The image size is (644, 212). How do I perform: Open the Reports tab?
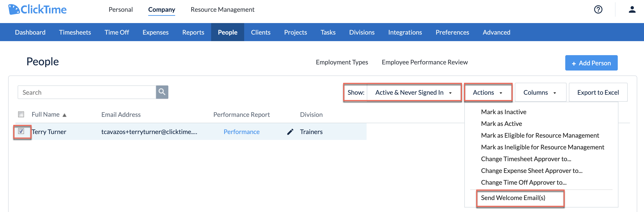click(x=193, y=32)
